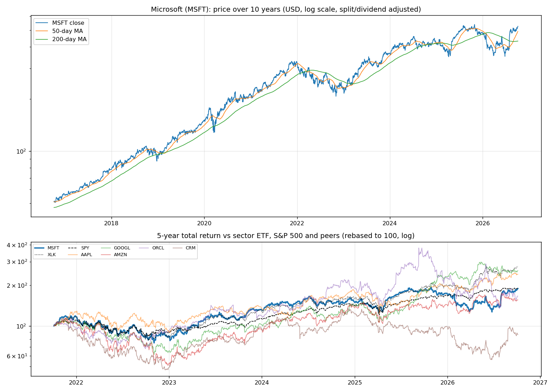Screen dimensions: 554x392
Task: Click the 3 × 10² label on the bottom y-axis
Action: pyautogui.click(x=17, y=262)
